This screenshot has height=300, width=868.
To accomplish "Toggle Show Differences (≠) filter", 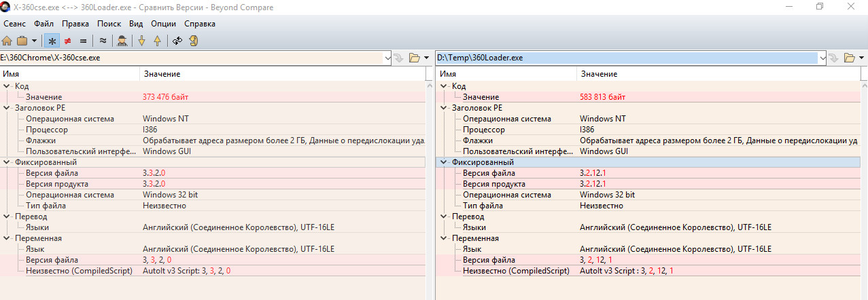I will tap(67, 41).
